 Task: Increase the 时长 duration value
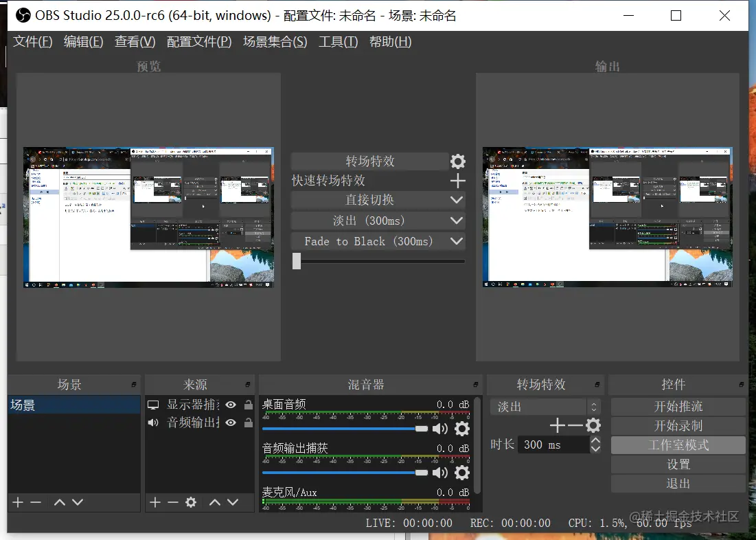[x=595, y=440]
